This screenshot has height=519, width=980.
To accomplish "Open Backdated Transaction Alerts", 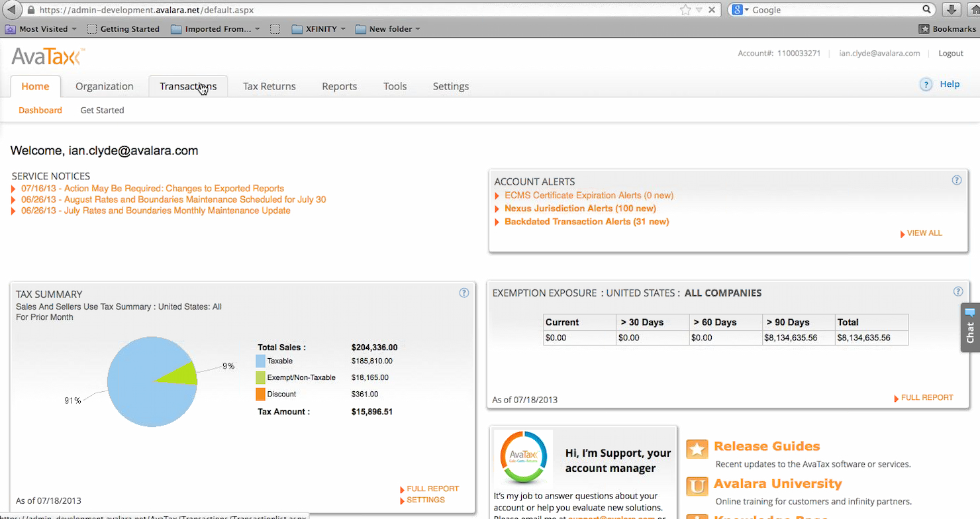I will 587,222.
